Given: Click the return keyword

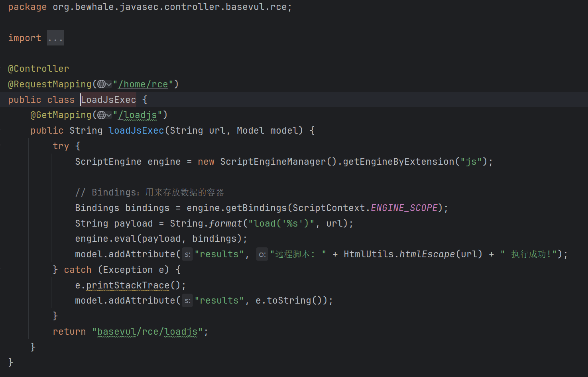Looking at the screenshot, I should coord(69,332).
